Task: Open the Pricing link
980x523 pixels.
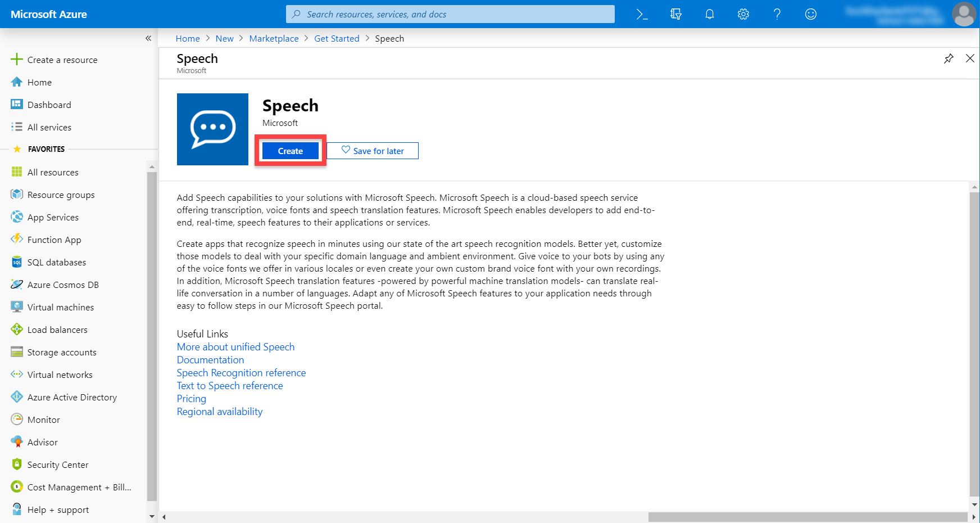Action: click(192, 399)
